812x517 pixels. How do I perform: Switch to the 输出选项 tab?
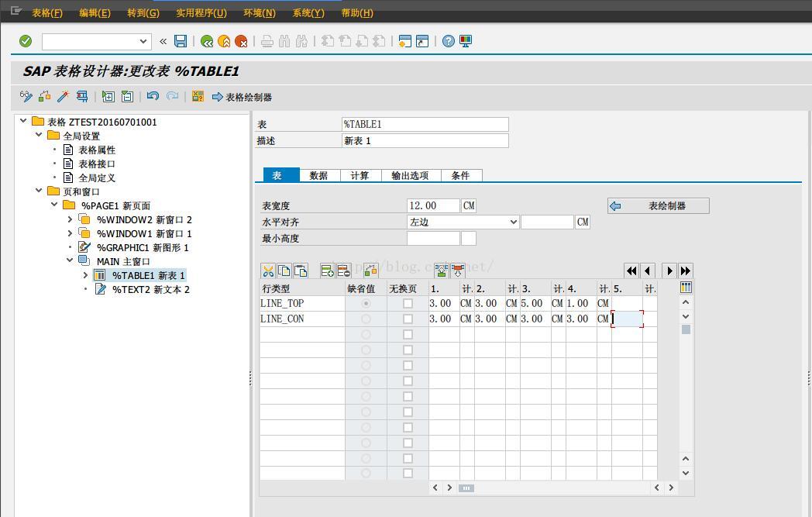(410, 176)
